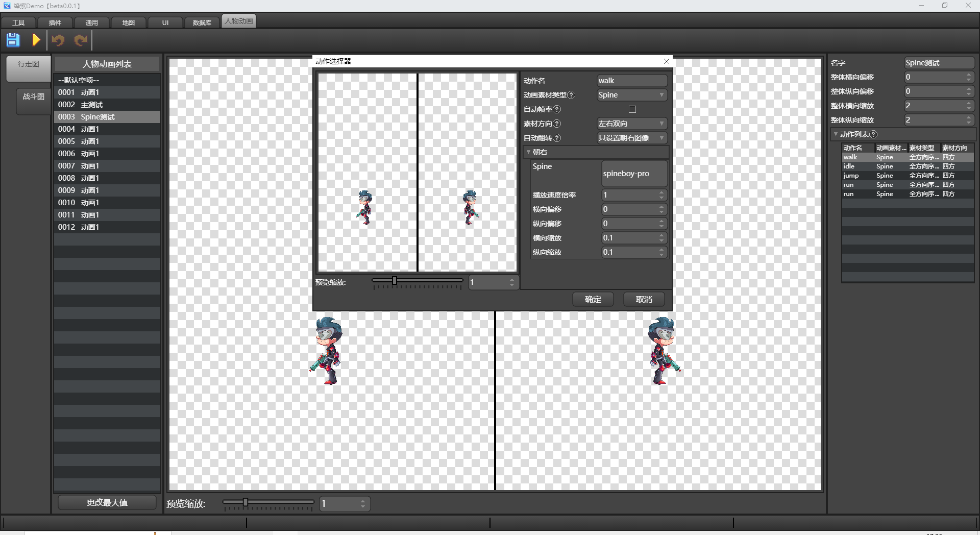
Task: Switch to the 数据库 tab
Action: [202, 22]
